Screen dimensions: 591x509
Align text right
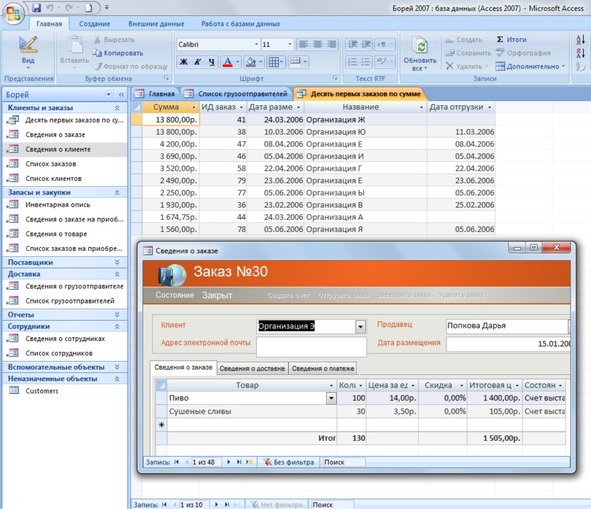click(331, 44)
